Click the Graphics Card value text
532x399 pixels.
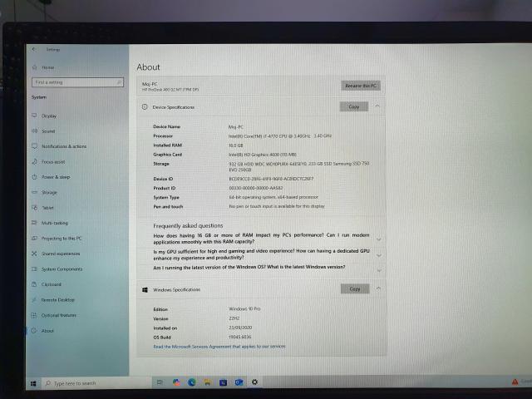pos(263,155)
